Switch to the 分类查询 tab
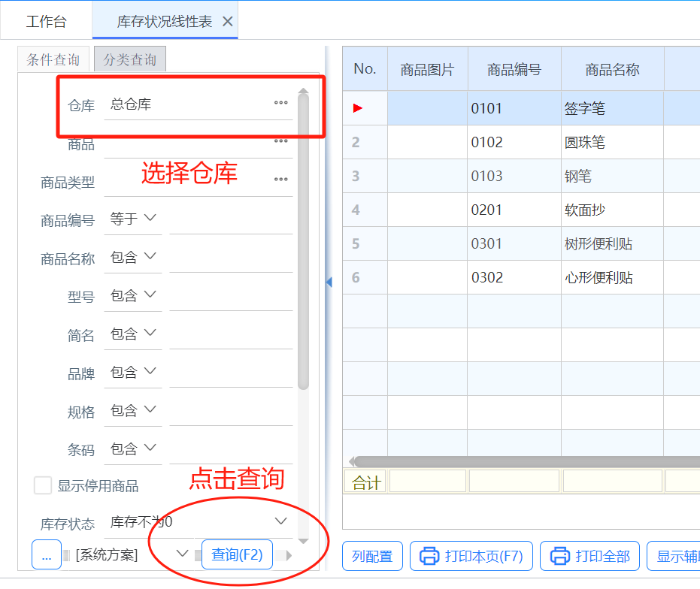 pos(130,60)
